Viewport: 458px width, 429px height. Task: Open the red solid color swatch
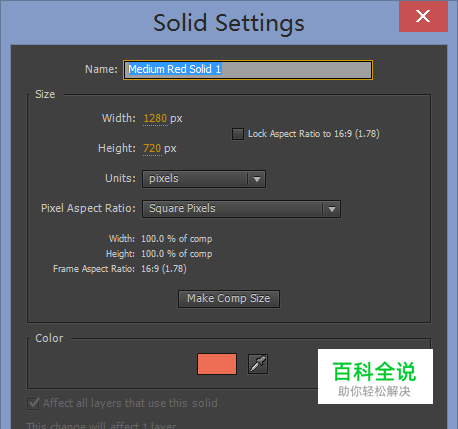pos(217,364)
